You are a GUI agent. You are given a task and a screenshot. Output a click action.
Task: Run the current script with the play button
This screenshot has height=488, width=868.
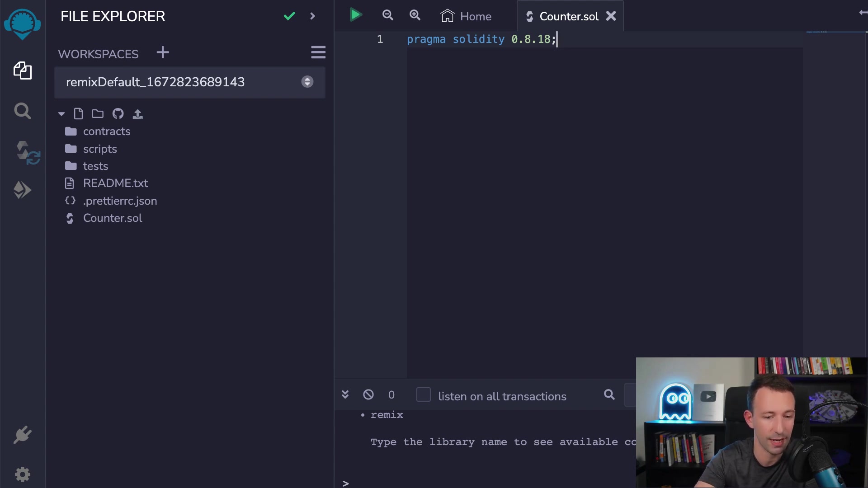tap(355, 15)
